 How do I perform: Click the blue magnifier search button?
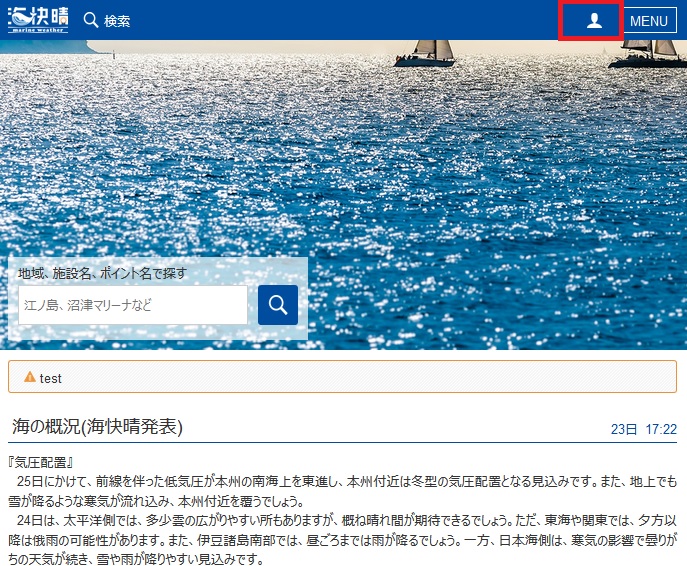coord(278,305)
